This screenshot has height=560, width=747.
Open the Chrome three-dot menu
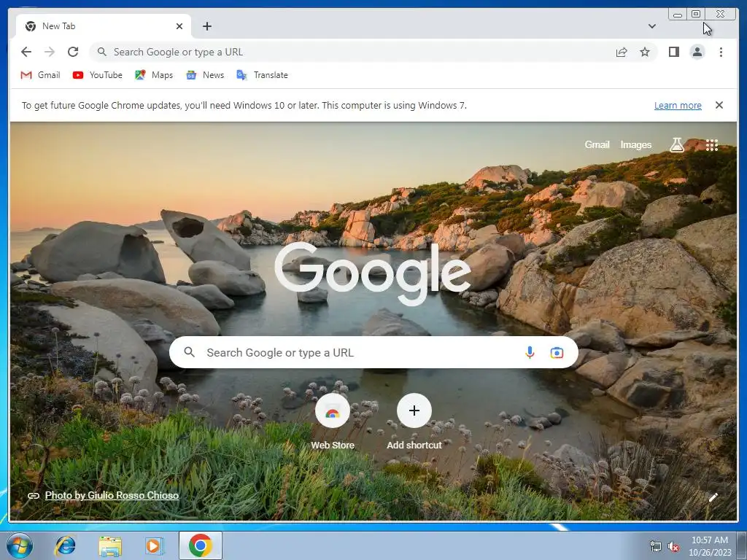coord(721,52)
